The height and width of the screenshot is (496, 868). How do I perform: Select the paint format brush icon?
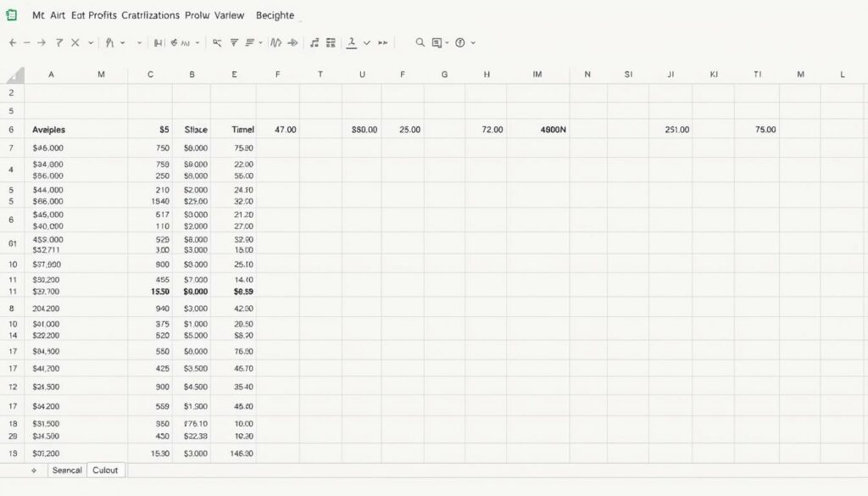(x=109, y=42)
